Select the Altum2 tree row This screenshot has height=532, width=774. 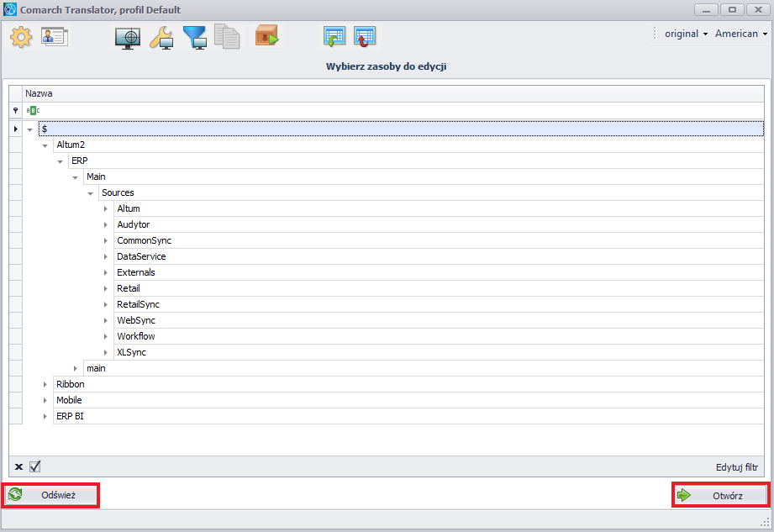tap(408, 145)
